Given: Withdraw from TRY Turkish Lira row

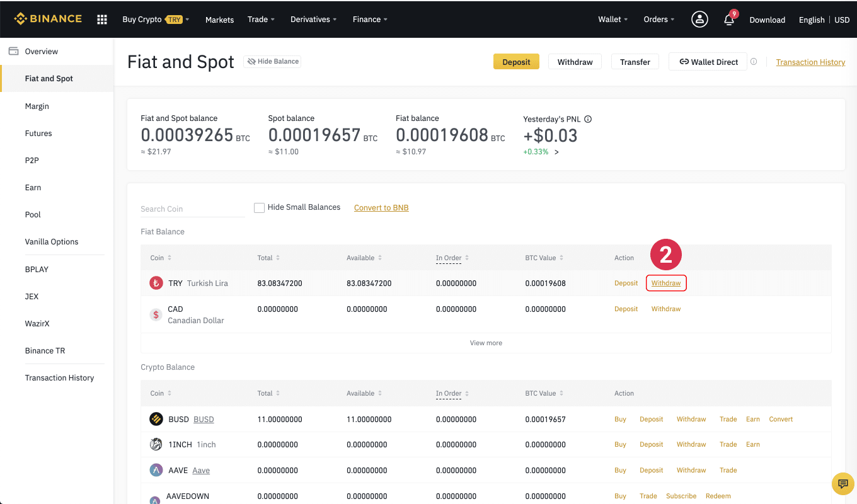Looking at the screenshot, I should pos(666,283).
